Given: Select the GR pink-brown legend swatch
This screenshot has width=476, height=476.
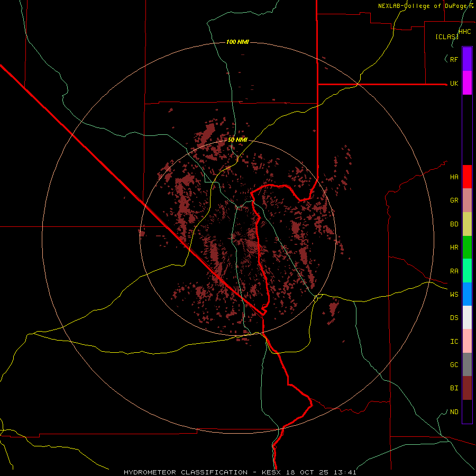Looking at the screenshot, I should pos(467,200).
